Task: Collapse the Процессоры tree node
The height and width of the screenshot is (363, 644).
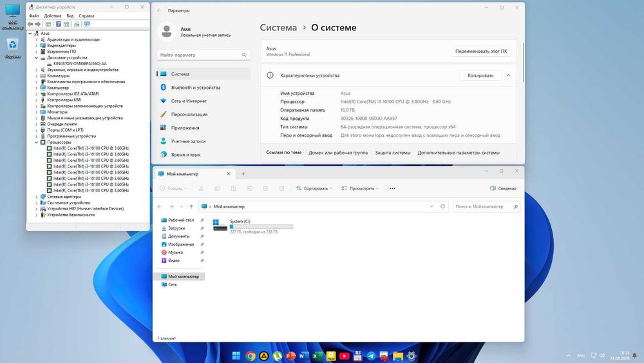Action: click(36, 142)
